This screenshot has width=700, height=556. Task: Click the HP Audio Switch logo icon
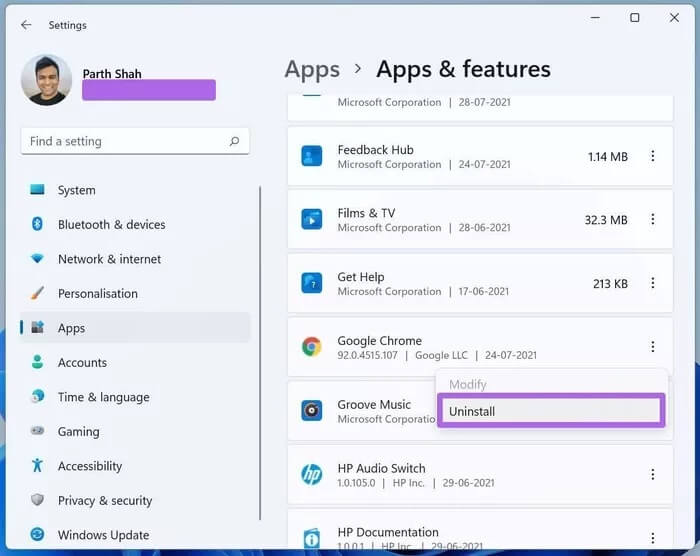click(312, 474)
